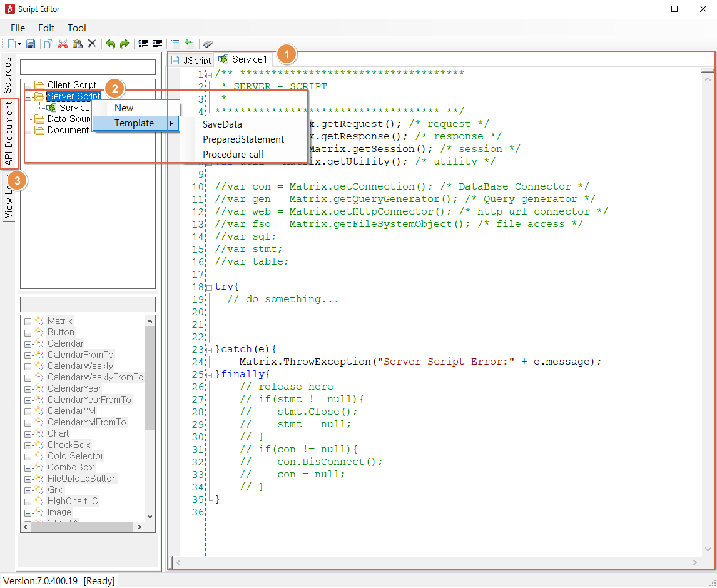The width and height of the screenshot is (717, 588).
Task: Expand the Document folder in source tree
Action: [28, 131]
